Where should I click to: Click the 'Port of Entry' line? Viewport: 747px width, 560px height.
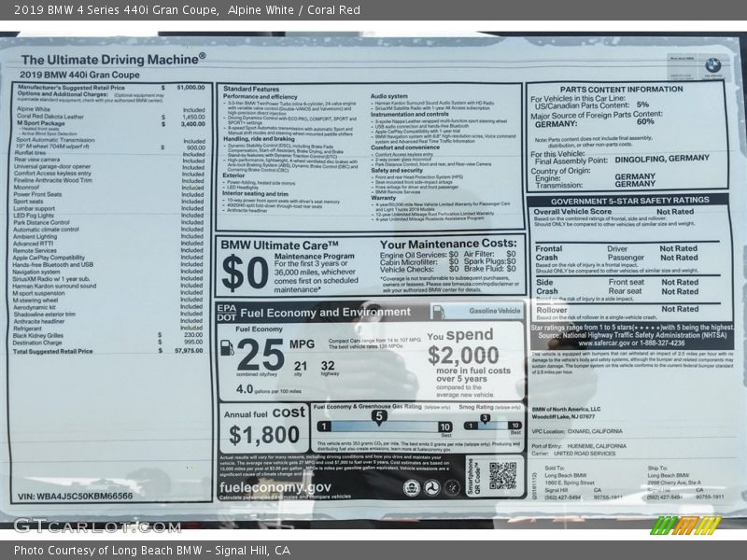(579, 446)
